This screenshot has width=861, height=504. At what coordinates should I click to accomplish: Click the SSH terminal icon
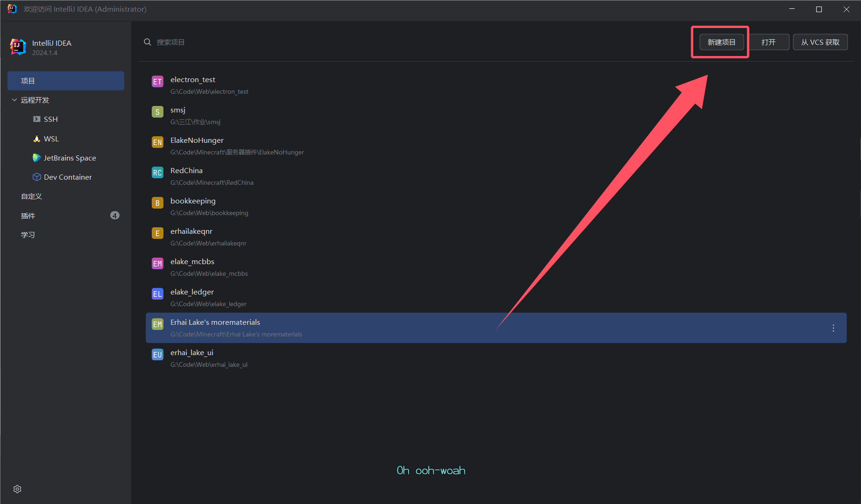37,119
